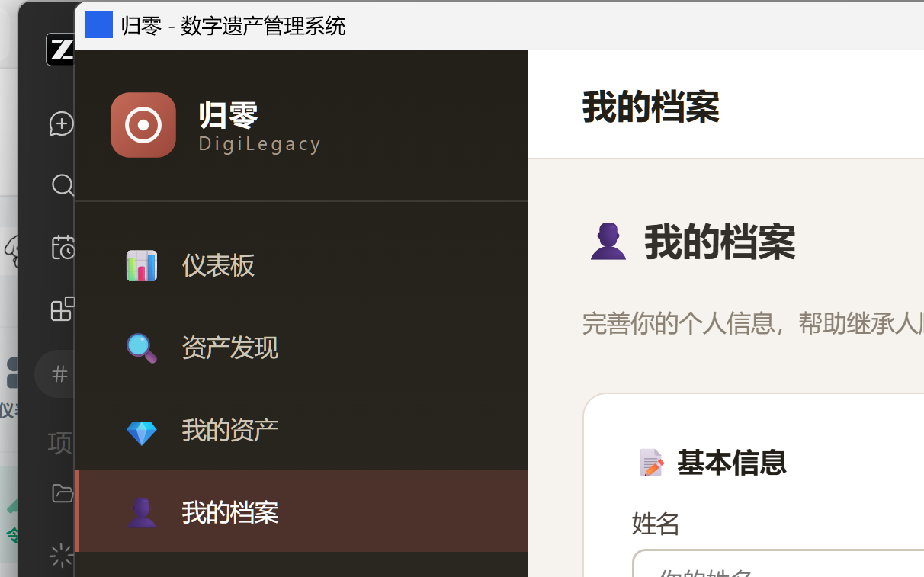
Task: Switch to 我的资产 menu label
Action: pos(230,430)
